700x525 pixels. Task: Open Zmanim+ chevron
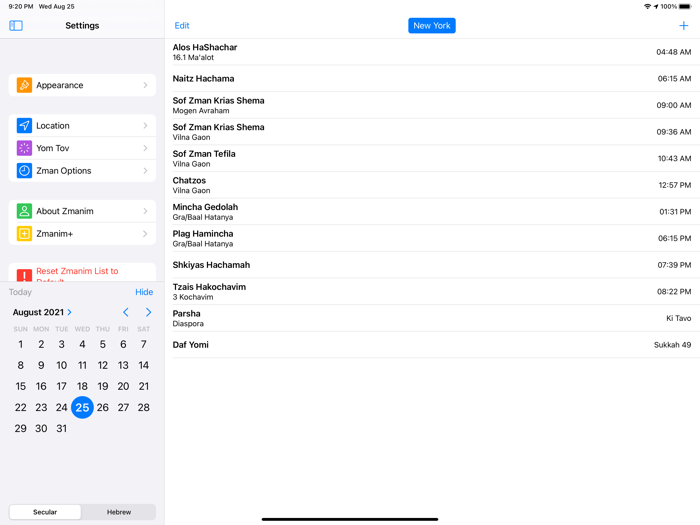(x=145, y=233)
